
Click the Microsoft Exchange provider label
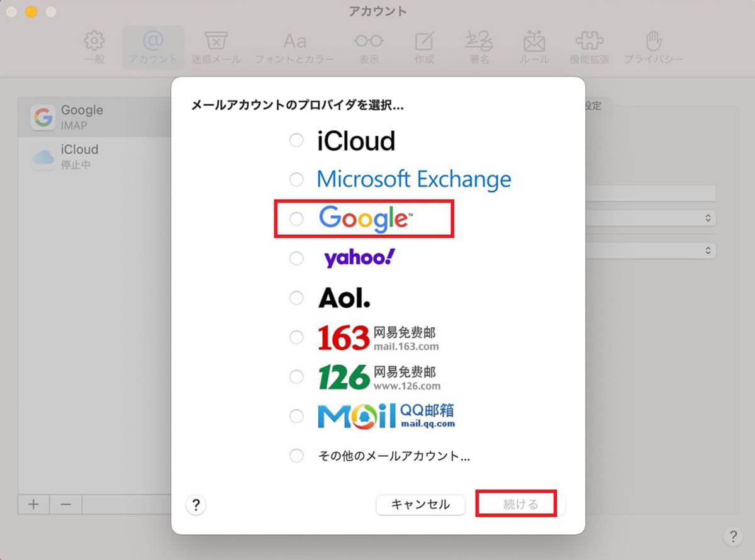pyautogui.click(x=414, y=180)
